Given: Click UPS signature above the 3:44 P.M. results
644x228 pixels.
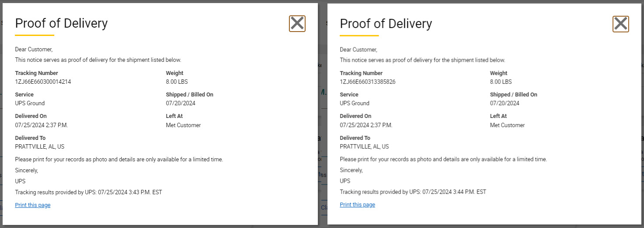Looking at the screenshot, I should pyautogui.click(x=345, y=181).
